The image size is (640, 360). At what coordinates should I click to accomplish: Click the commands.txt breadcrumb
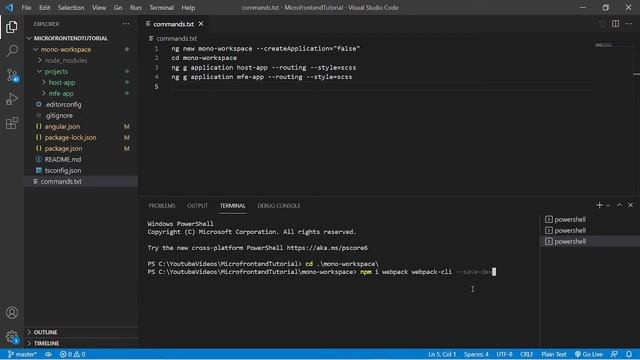coord(173,38)
